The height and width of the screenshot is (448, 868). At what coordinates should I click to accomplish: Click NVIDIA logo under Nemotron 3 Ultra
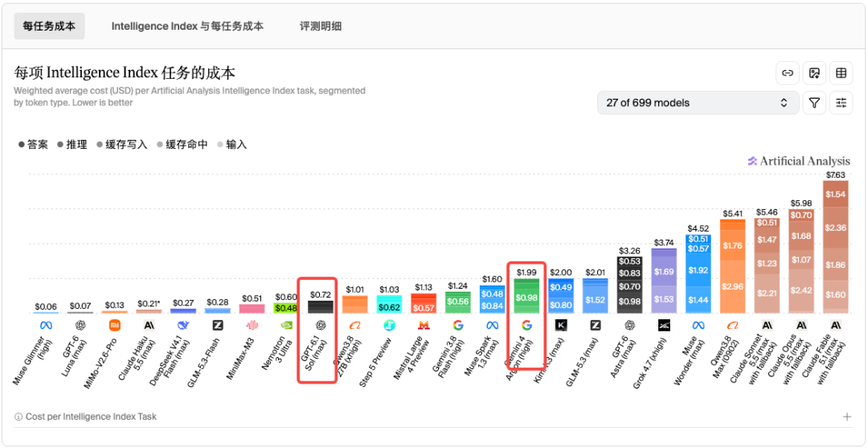pos(286,325)
